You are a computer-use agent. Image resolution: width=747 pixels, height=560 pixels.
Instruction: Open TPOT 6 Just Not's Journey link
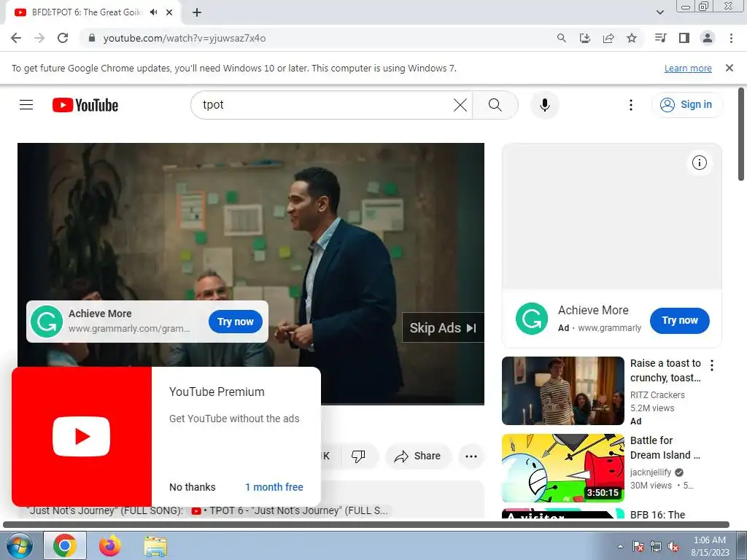tap(292, 510)
